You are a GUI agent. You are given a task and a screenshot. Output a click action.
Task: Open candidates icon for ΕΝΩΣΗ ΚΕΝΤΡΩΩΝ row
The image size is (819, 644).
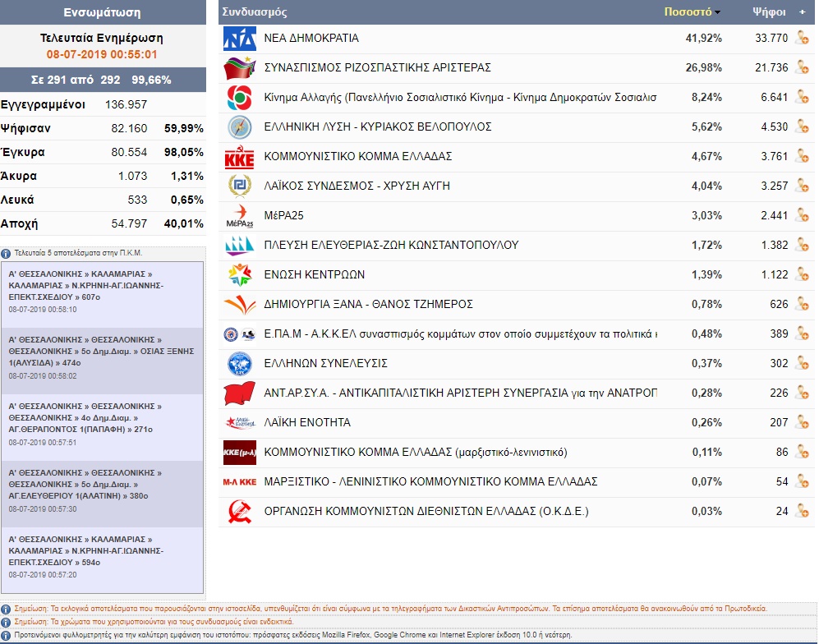coord(803,274)
